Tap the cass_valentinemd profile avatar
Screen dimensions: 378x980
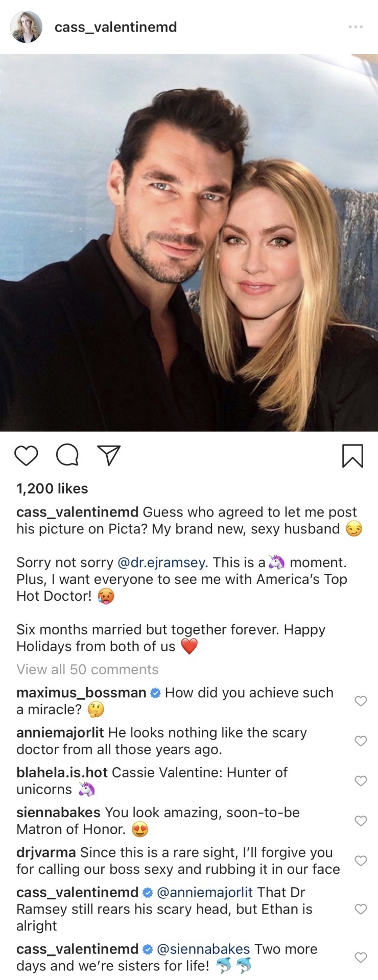[x=26, y=27]
